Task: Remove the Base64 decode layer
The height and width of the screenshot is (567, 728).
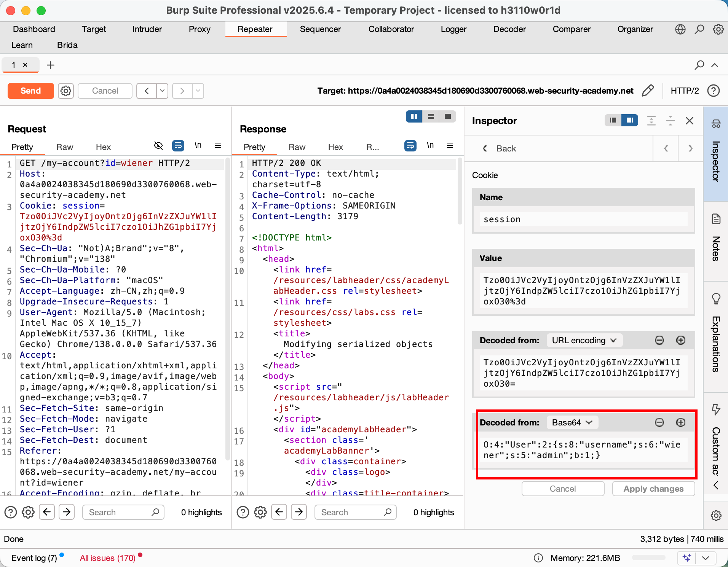Action: tap(659, 422)
